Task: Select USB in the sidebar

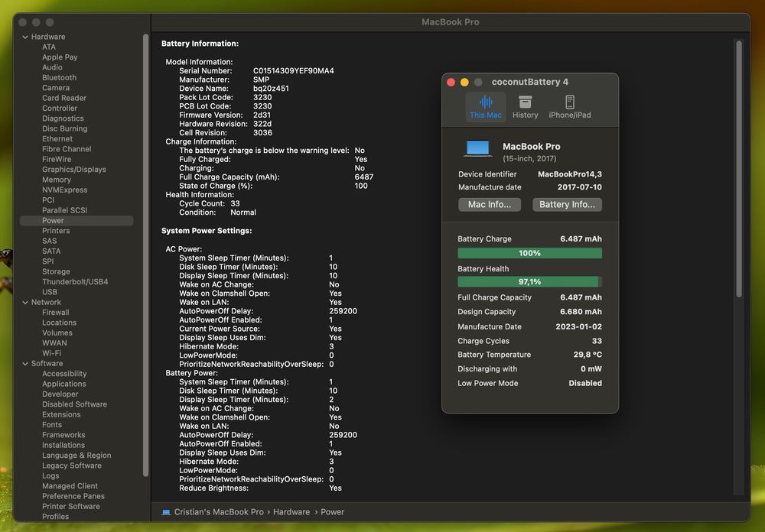Action: (49, 293)
